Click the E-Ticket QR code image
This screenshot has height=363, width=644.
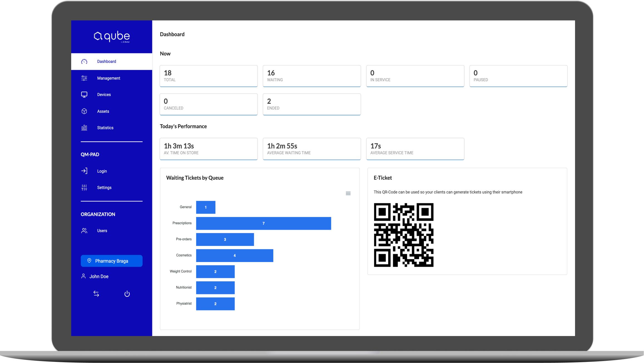click(x=404, y=235)
